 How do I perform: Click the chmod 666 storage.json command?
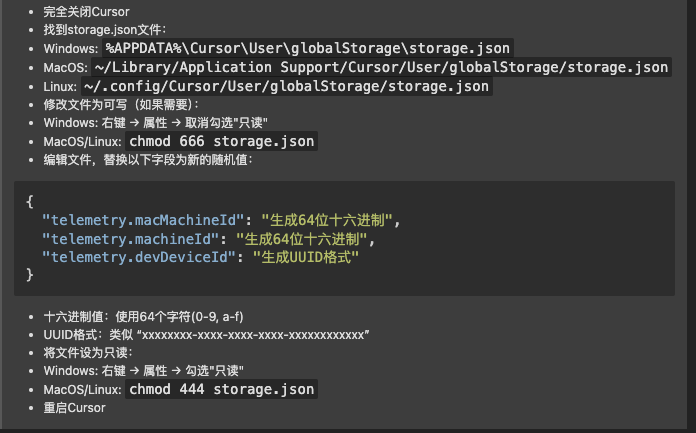tap(222, 141)
